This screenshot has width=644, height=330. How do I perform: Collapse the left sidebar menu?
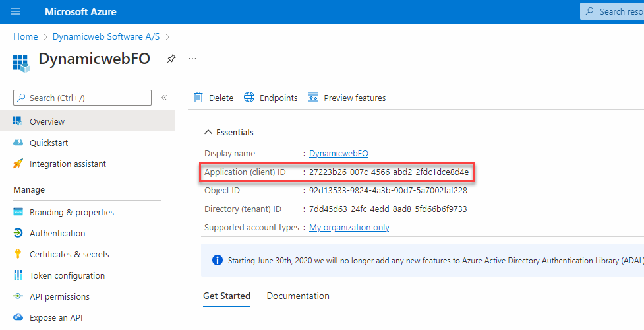[164, 98]
